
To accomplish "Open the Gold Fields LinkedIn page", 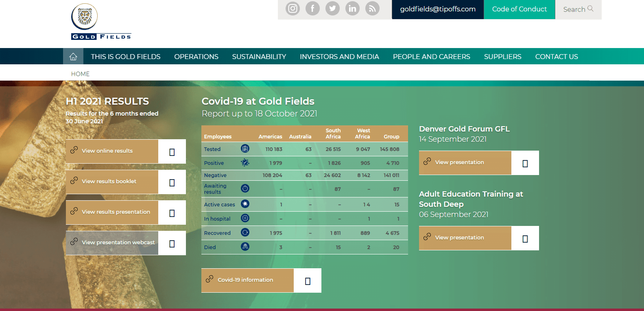I will [x=352, y=9].
